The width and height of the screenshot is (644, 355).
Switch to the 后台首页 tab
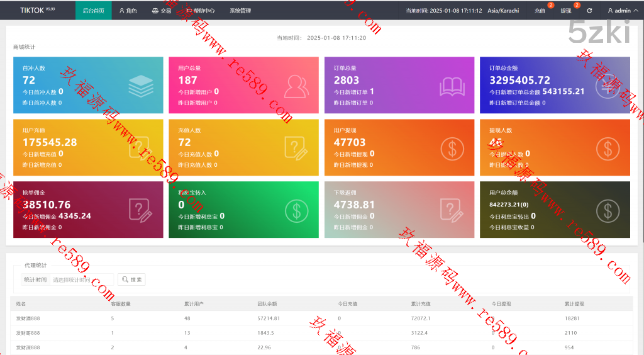tap(94, 11)
